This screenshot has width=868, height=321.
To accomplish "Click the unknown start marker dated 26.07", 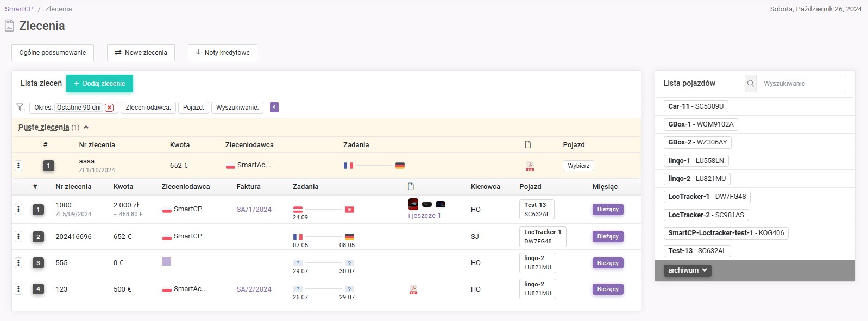I will 298,289.
